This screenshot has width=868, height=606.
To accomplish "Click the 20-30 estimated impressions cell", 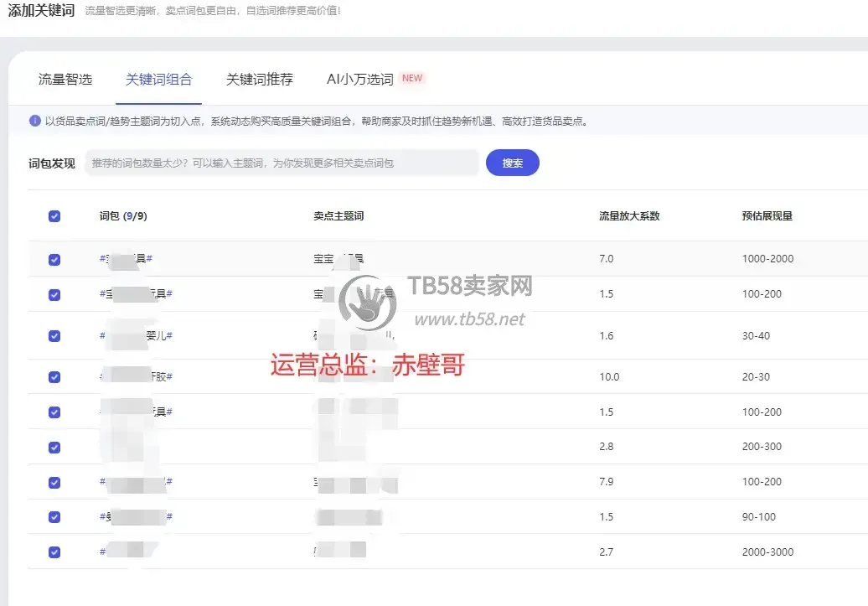I will [756, 376].
